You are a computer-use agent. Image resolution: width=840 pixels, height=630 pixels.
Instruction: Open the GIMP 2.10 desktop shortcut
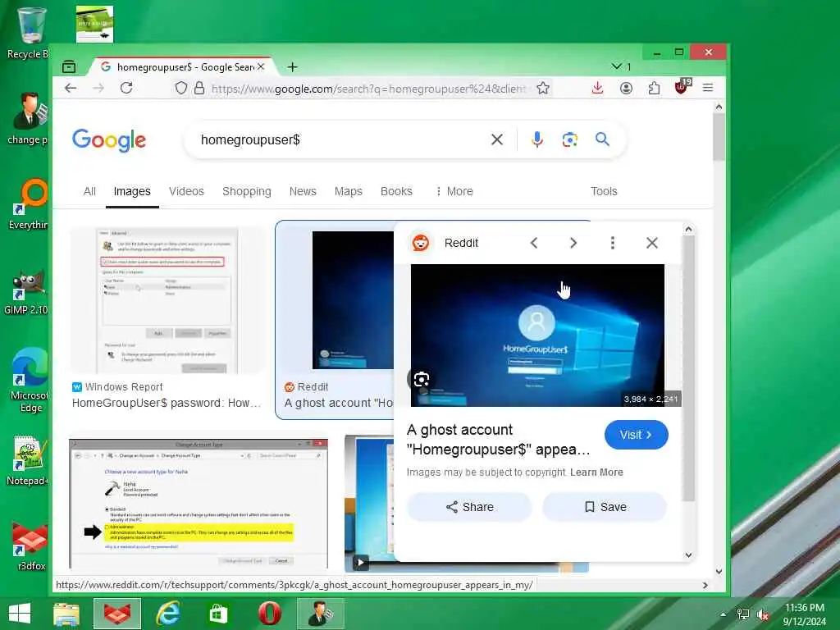coord(27,292)
